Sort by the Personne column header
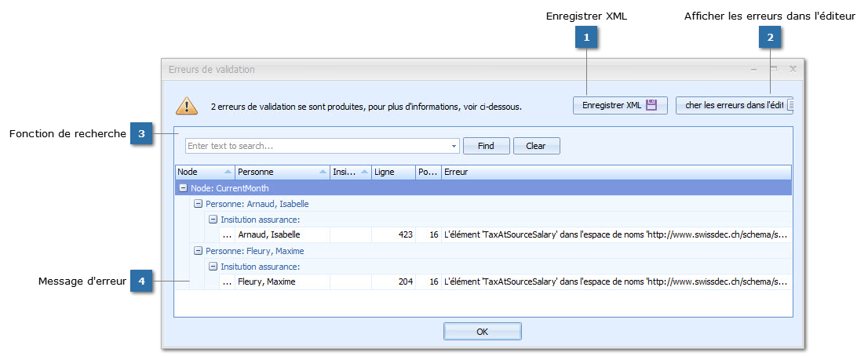868x356 pixels. [x=283, y=172]
